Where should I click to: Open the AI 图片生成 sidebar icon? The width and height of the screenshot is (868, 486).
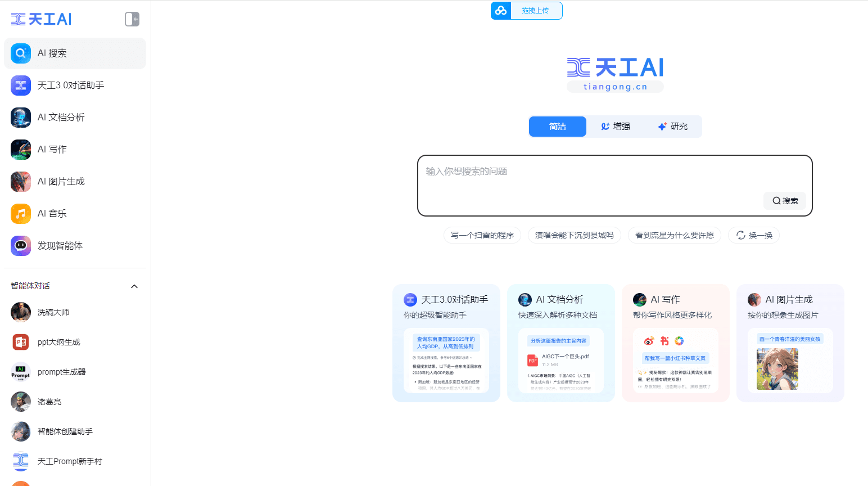click(21, 182)
